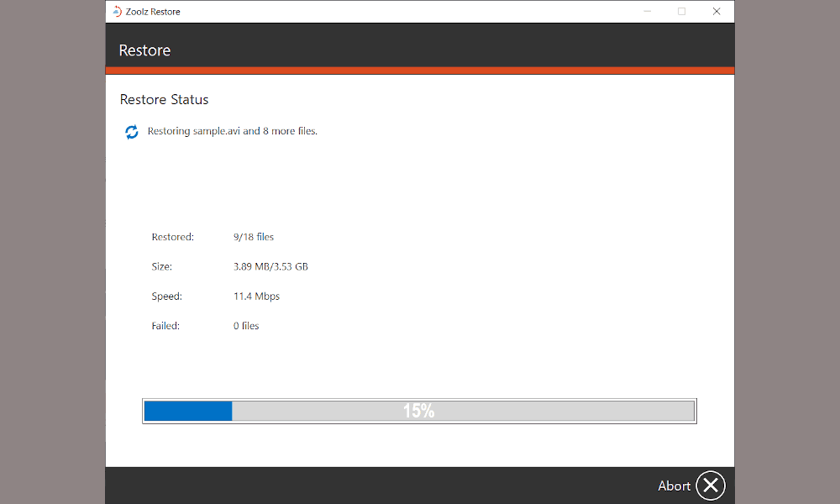The image size is (840, 504).
Task: Close the Zoolz Restore window
Action: tap(717, 11)
